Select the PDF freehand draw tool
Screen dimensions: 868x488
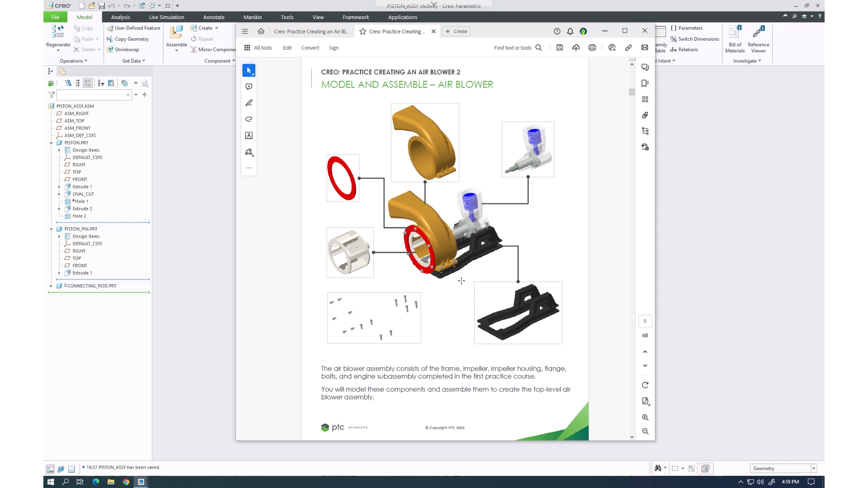(249, 119)
